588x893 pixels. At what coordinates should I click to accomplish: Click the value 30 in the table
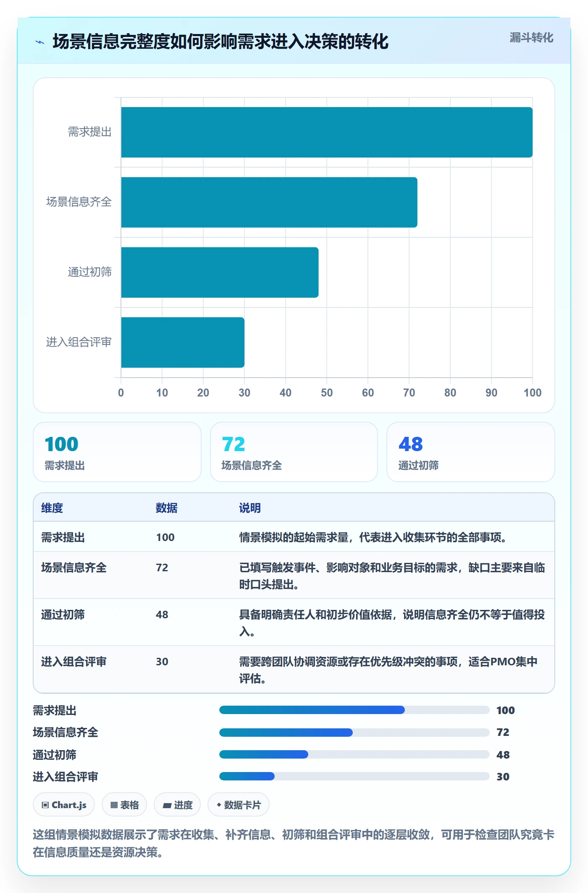[162, 662]
